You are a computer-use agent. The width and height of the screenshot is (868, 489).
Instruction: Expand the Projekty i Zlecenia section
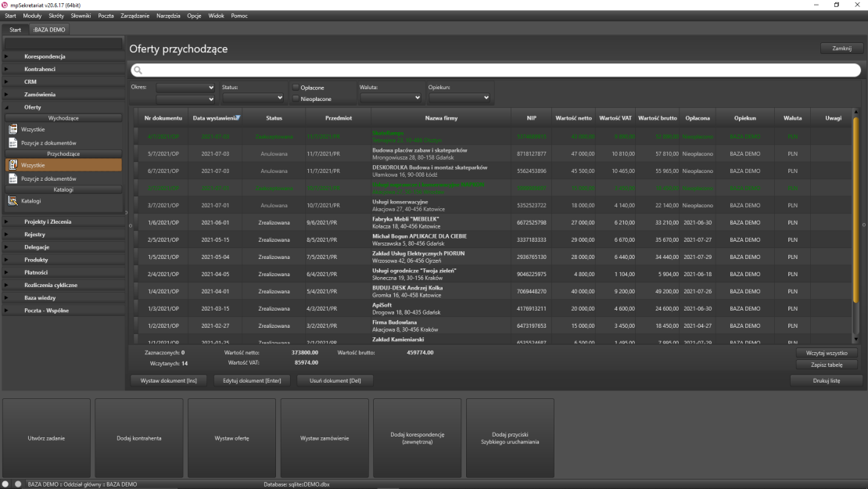coord(6,221)
